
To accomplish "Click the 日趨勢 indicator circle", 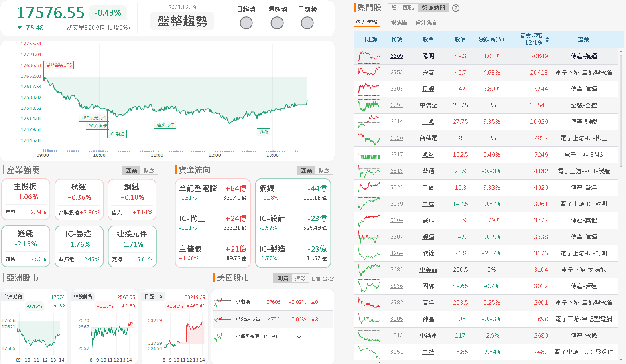I will (246, 23).
